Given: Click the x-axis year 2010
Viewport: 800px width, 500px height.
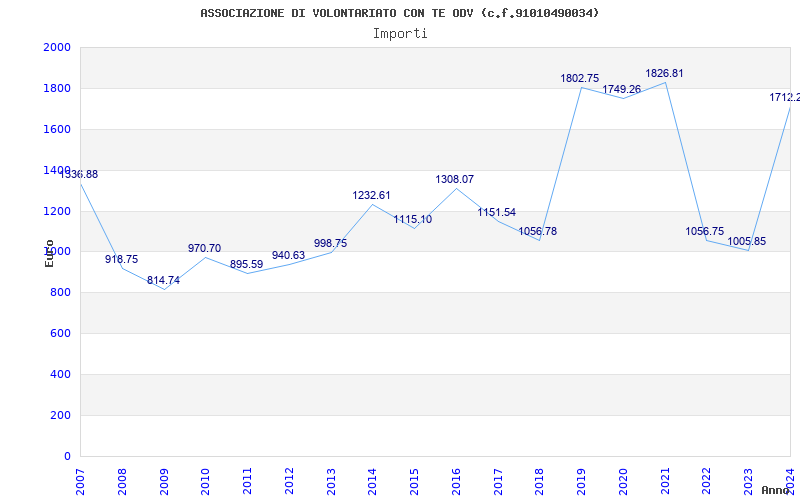Looking at the screenshot, I should [x=206, y=482].
